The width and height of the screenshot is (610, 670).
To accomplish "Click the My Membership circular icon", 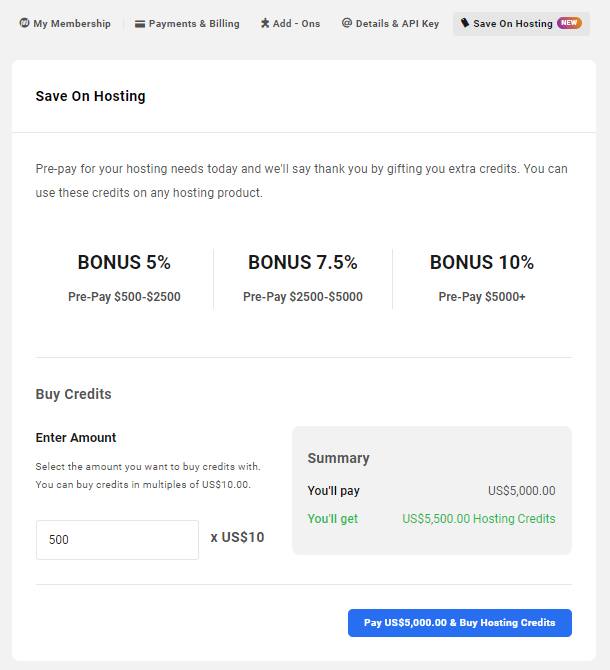I will click(x=24, y=23).
